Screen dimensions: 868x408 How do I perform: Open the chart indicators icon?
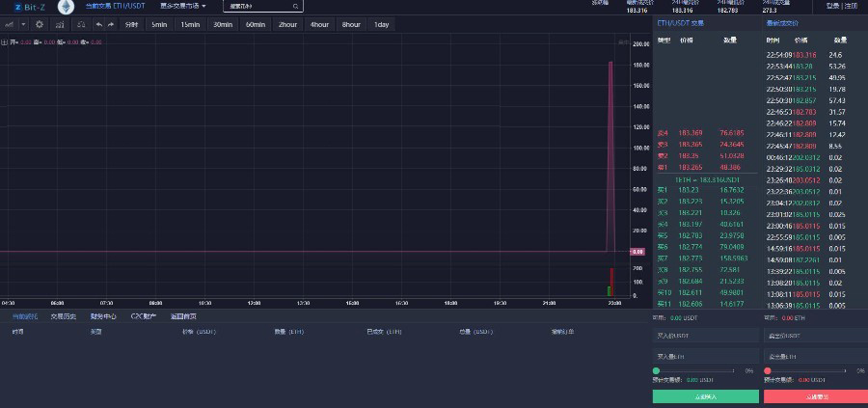point(61,24)
